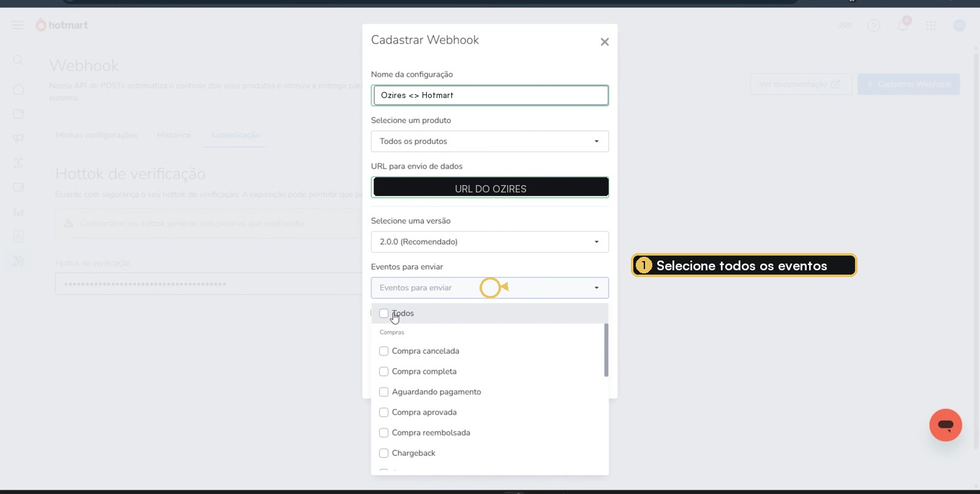Open the search icon in the left sidebar
Viewport: 980px width, 494px height.
(x=18, y=60)
